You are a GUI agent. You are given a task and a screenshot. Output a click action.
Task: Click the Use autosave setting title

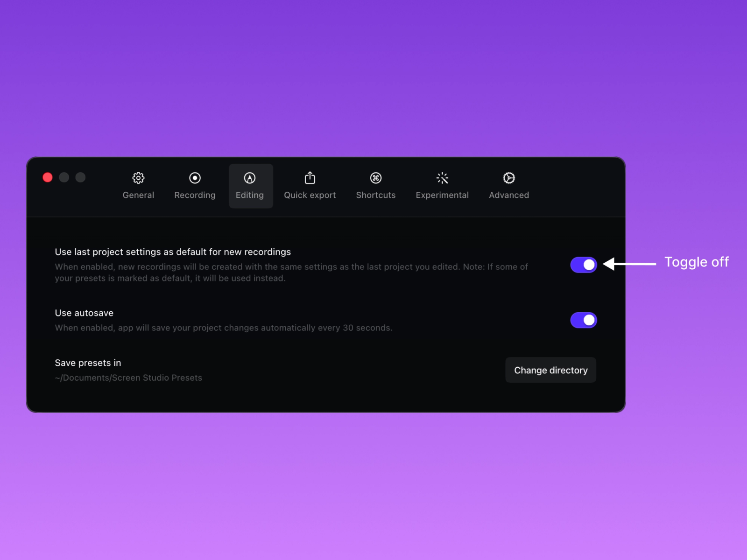(x=84, y=313)
